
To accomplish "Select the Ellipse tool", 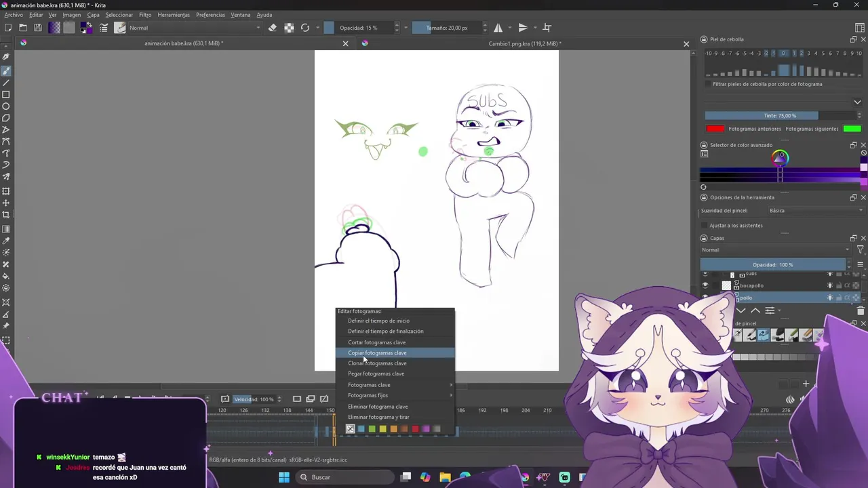I will click(6, 106).
